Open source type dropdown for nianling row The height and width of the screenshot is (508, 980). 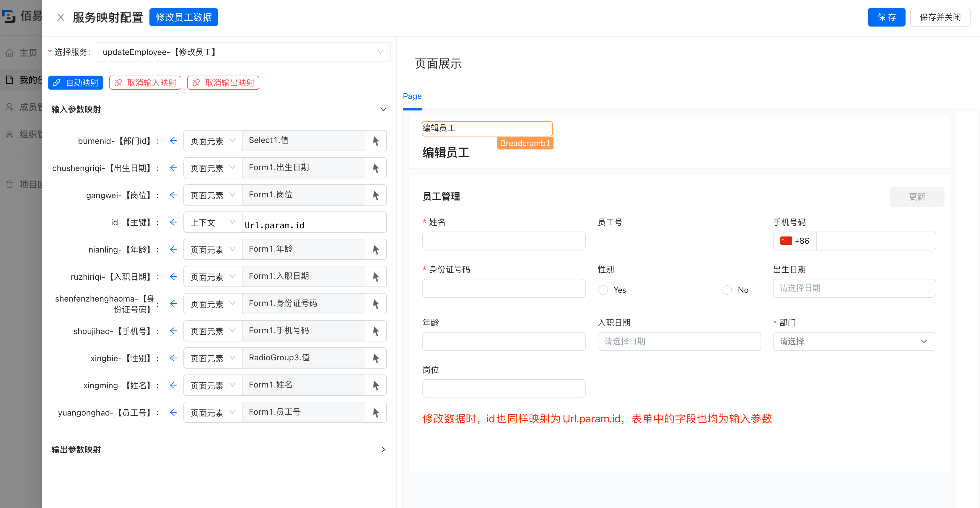[213, 250]
